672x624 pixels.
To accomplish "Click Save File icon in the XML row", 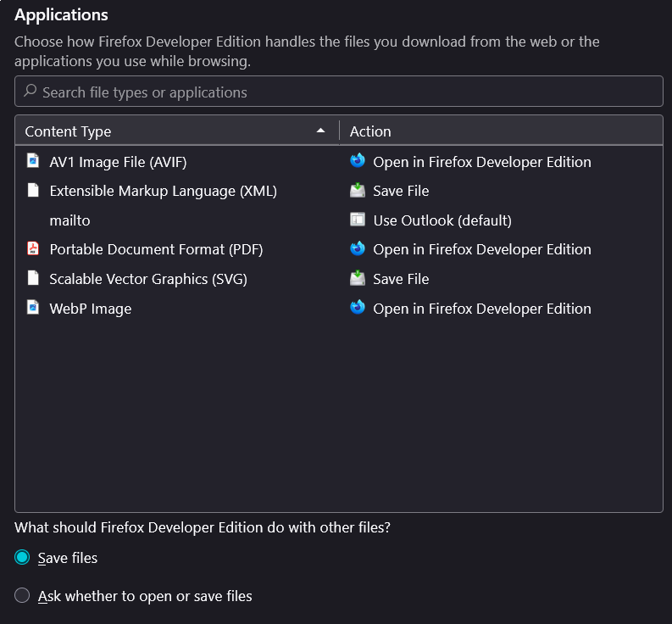I will pyautogui.click(x=358, y=190).
